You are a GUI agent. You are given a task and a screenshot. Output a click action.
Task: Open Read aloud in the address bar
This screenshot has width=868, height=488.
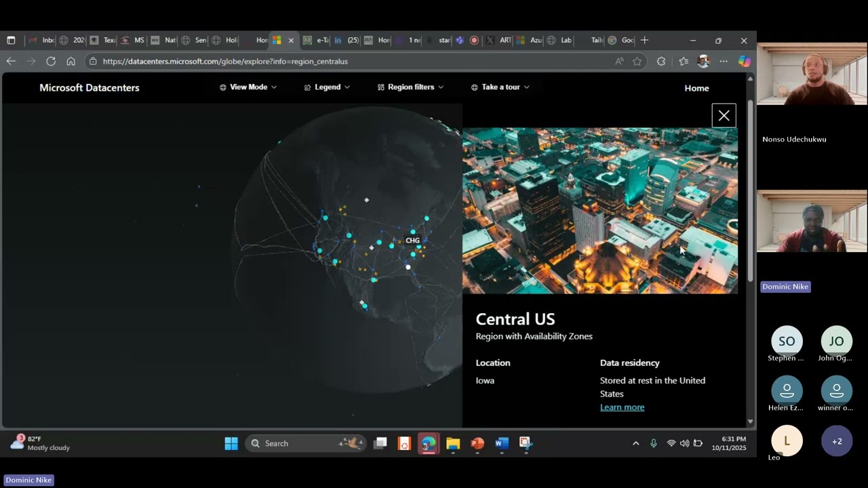[619, 61]
